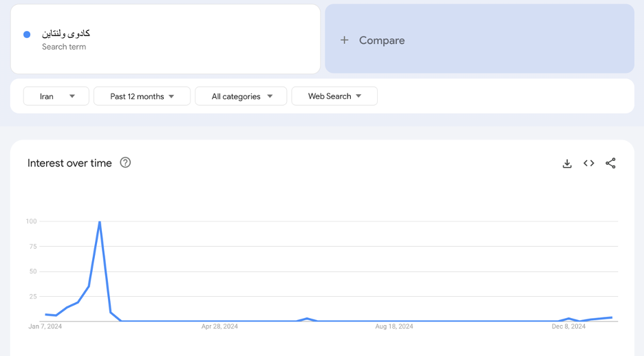644x356 pixels.
Task: Share the Interest over time chart
Action: click(x=610, y=164)
